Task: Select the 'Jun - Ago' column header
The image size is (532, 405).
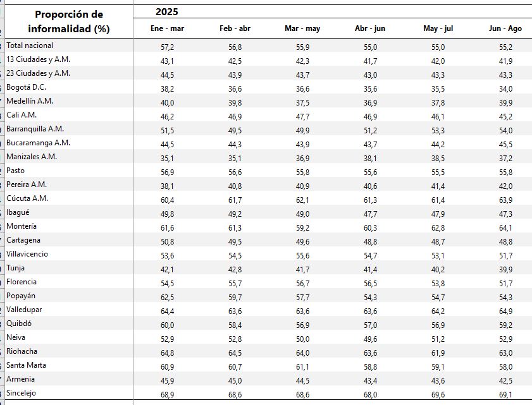Action: 505,28
